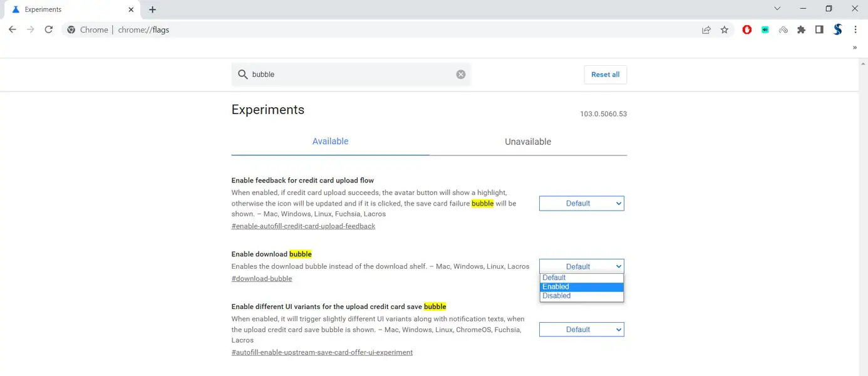Click the share page icon
This screenshot has width=868, height=376.
click(706, 29)
